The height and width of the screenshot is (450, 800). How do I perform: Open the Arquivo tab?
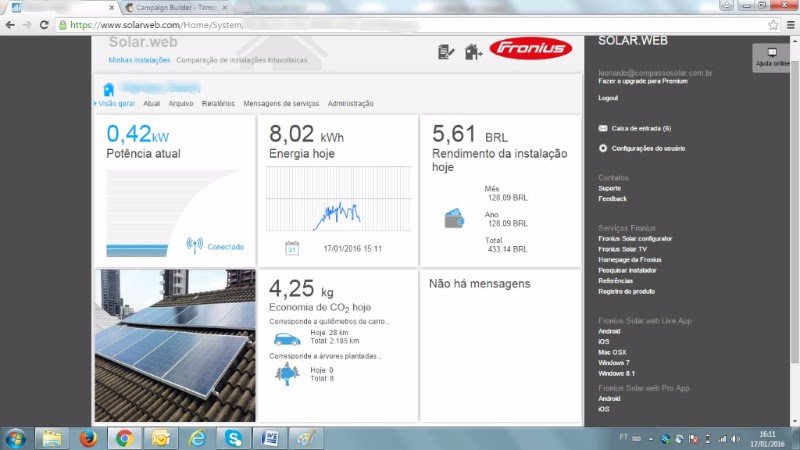pos(181,103)
